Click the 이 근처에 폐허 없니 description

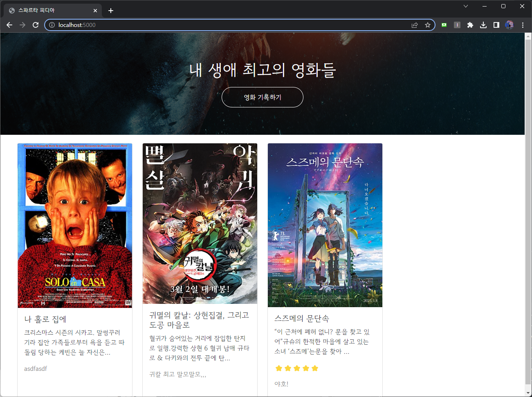click(x=322, y=341)
